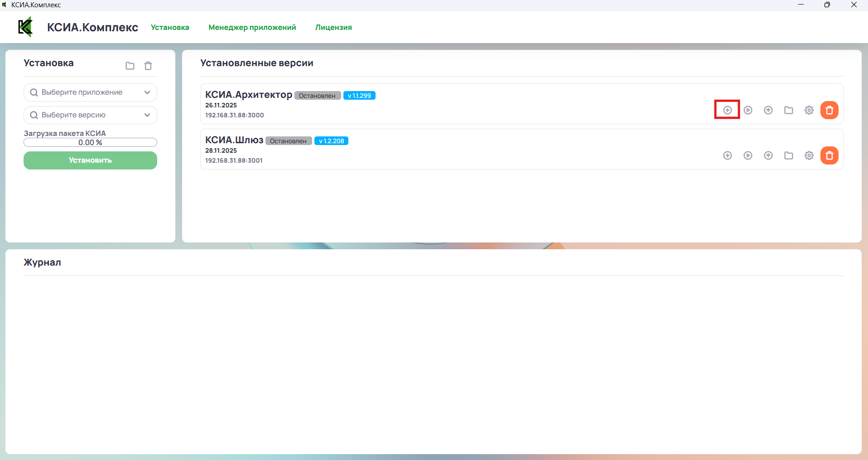
Task: Open the КСИА.Архитектор folder icon
Action: coord(789,110)
